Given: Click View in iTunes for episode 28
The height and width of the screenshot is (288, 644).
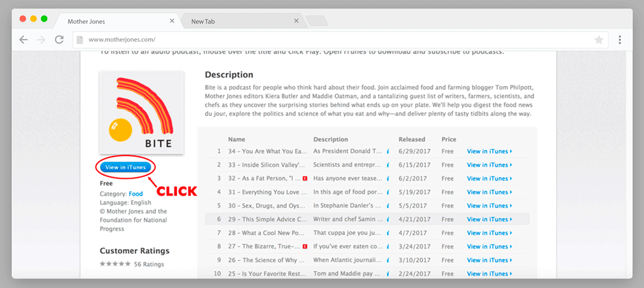Looking at the screenshot, I should tap(489, 233).
